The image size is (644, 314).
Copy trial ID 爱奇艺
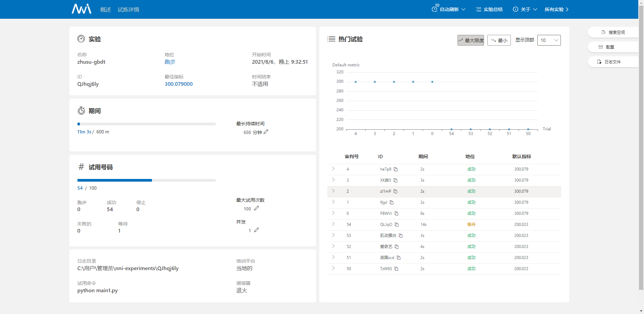[x=397, y=247]
